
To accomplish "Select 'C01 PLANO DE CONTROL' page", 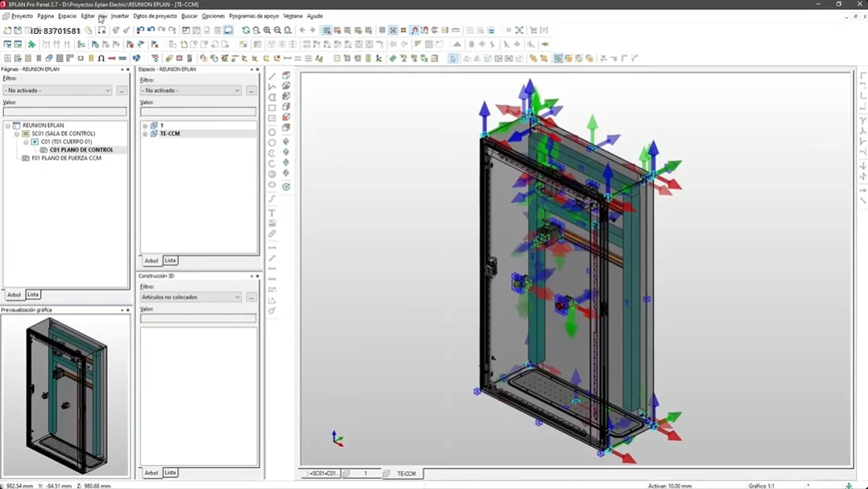I will 81,150.
